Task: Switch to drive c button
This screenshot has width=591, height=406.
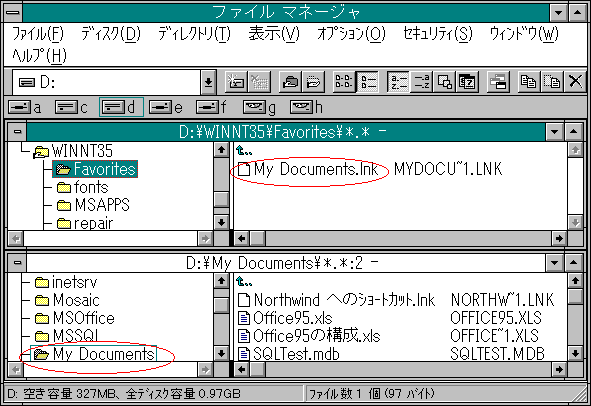Action: tap(71, 107)
